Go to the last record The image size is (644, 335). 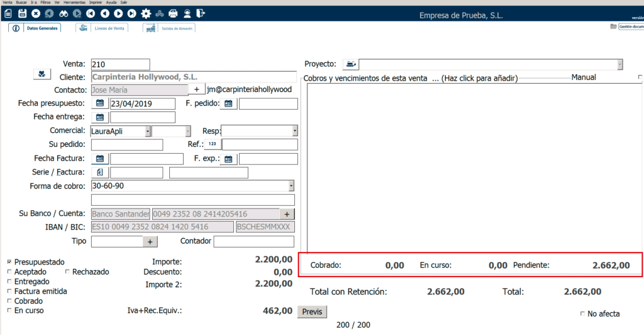pyautogui.click(x=132, y=13)
